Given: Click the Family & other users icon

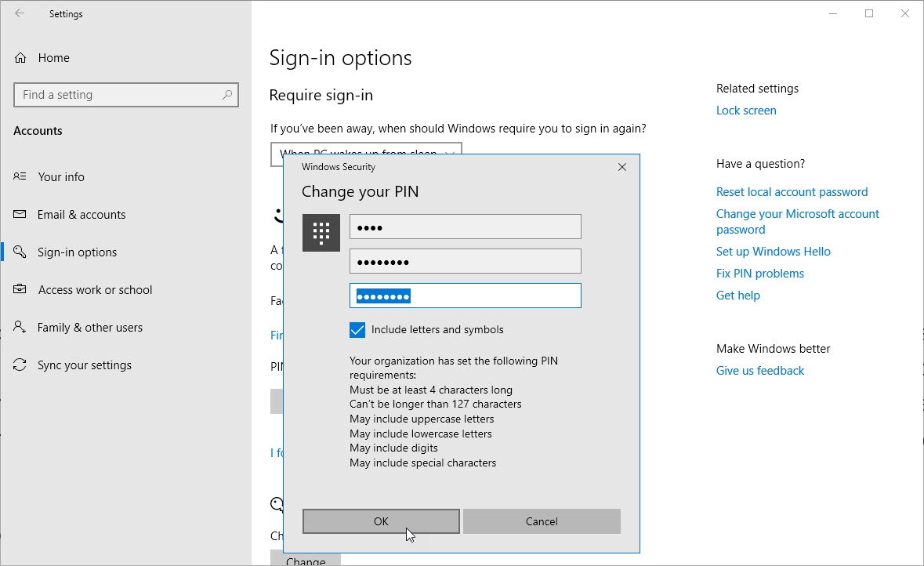Looking at the screenshot, I should [20, 327].
